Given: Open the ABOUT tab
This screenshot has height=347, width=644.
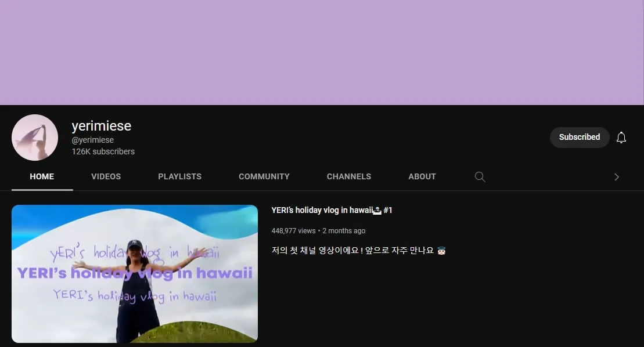Looking at the screenshot, I should (x=422, y=177).
